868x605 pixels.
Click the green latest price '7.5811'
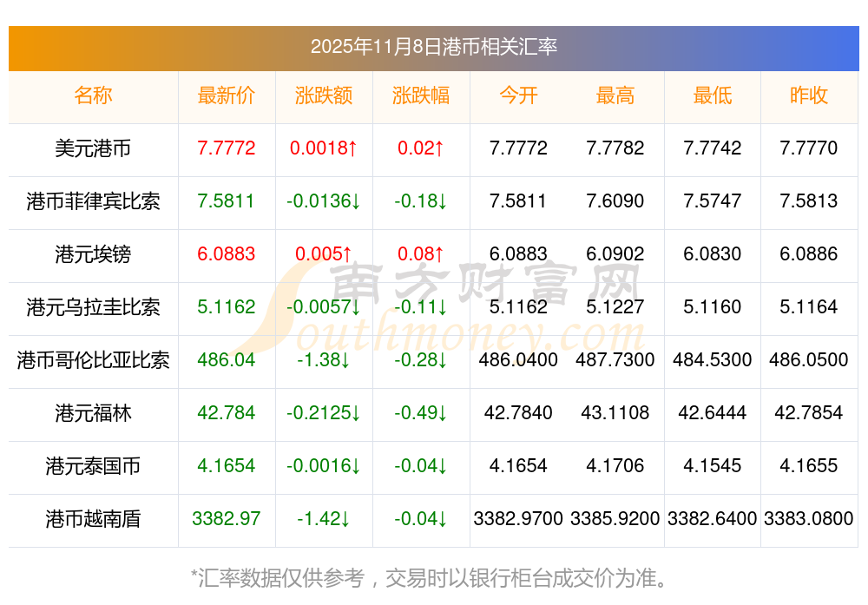[226, 201]
